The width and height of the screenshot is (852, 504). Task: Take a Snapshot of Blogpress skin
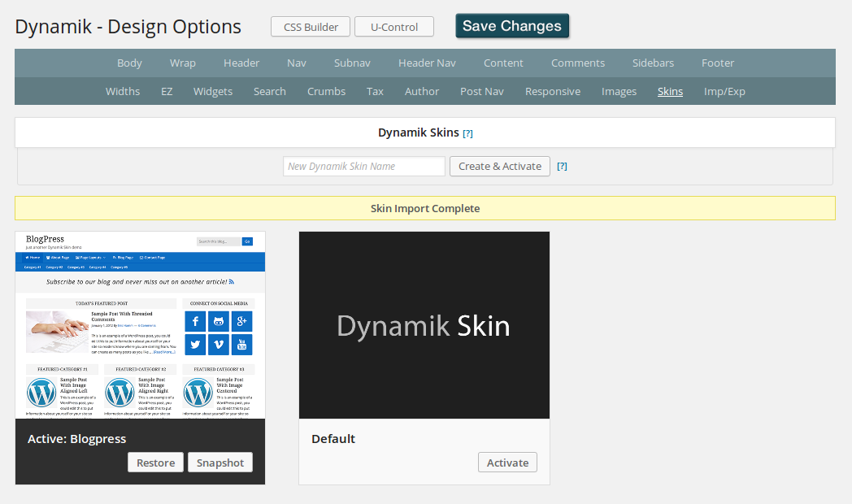pyautogui.click(x=220, y=463)
